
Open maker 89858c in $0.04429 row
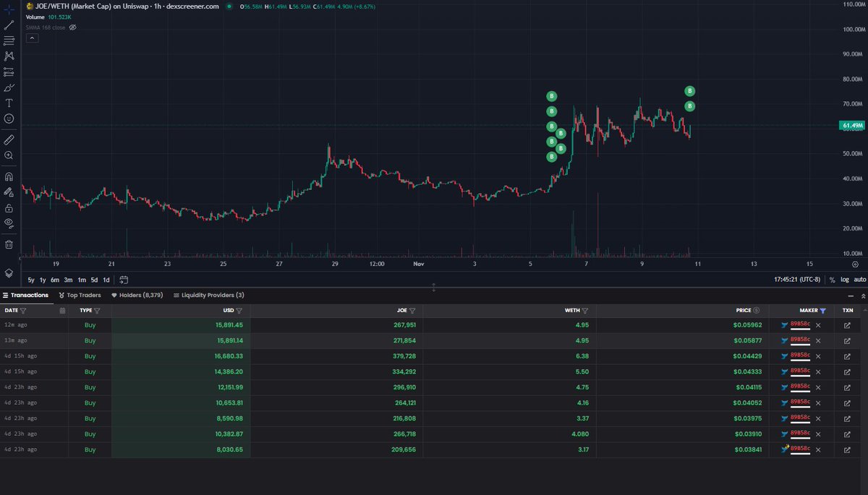tap(800, 356)
